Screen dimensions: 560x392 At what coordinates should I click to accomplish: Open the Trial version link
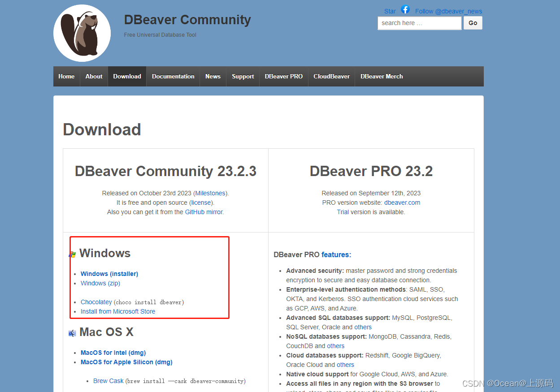pyautogui.click(x=343, y=212)
